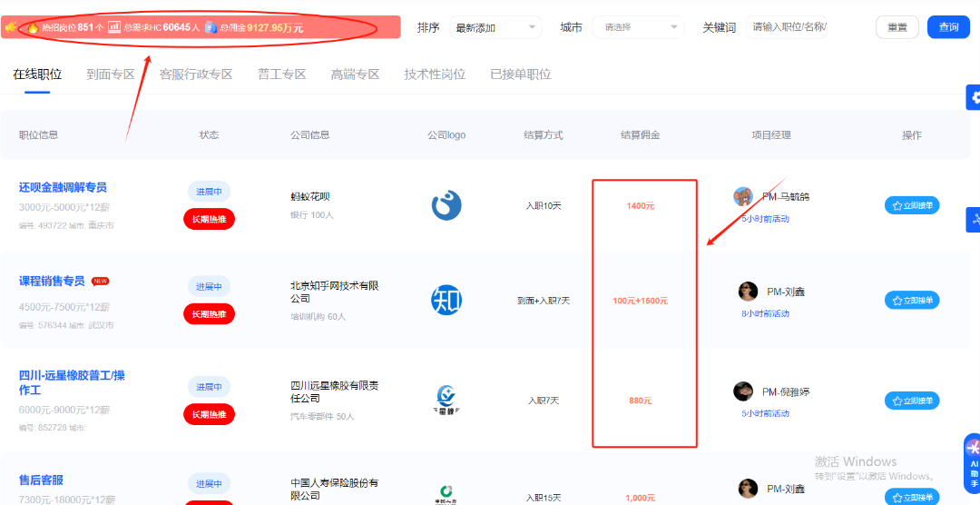
Task: Open the AI助手 floating assistant
Action: point(973,462)
